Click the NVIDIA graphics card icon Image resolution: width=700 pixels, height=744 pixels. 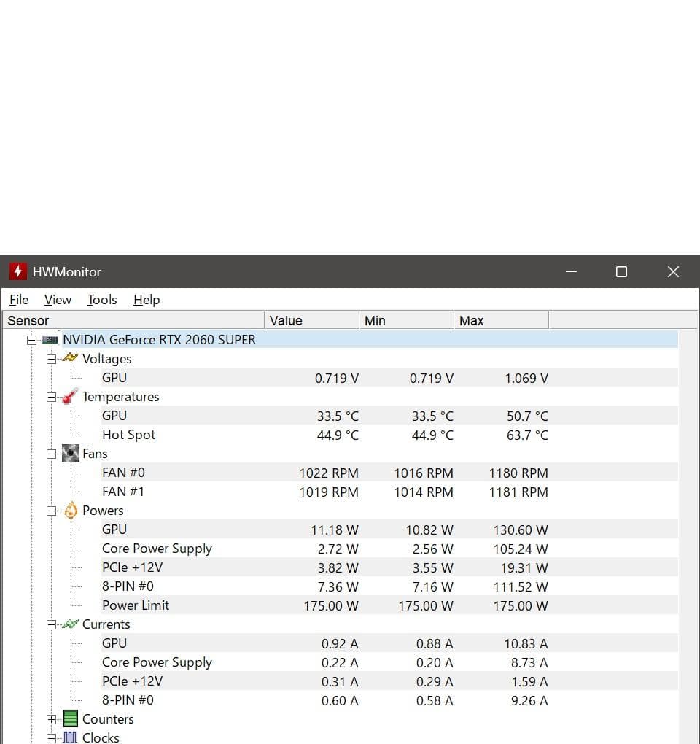point(50,340)
